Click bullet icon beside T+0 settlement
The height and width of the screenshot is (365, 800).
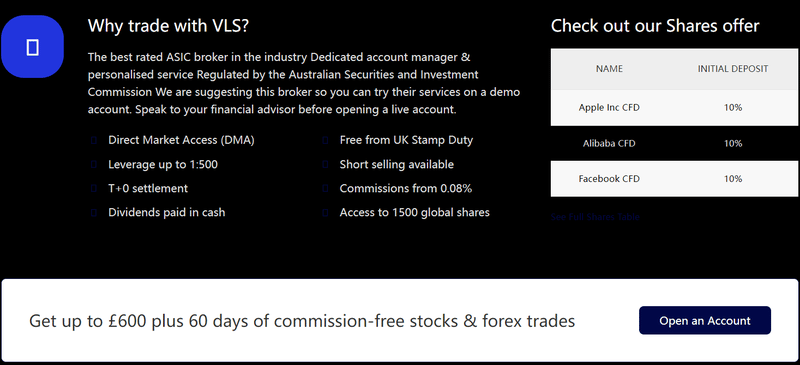93,188
